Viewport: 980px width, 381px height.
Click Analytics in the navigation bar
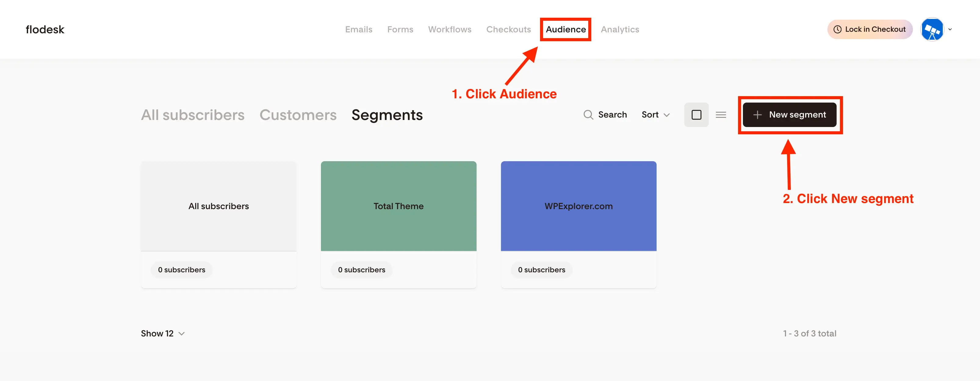point(620,29)
